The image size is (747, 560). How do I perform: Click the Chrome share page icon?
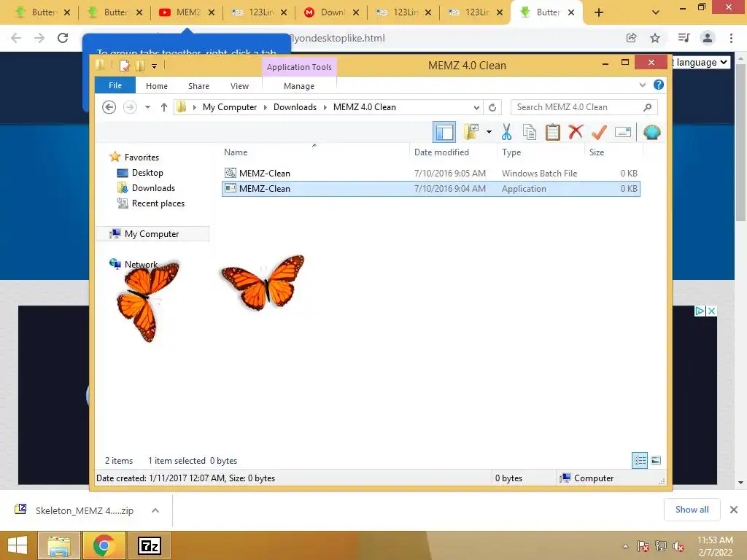click(x=631, y=38)
